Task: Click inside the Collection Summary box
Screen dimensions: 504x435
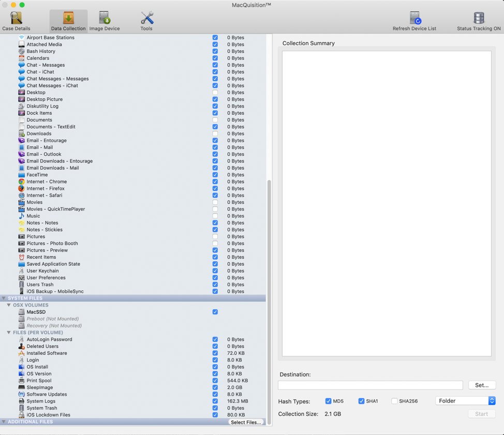Action: coord(387,203)
